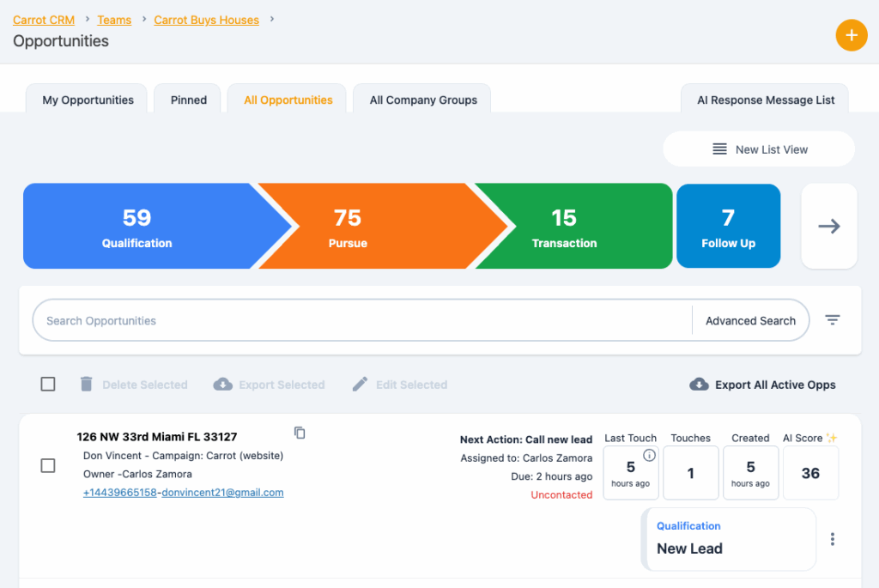This screenshot has width=879, height=588.
Task: Check the select-all checkbox above the list
Action: [x=48, y=384]
